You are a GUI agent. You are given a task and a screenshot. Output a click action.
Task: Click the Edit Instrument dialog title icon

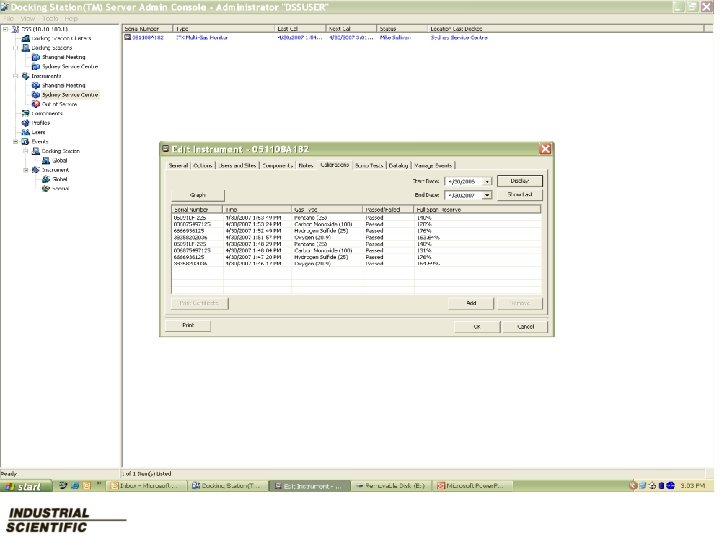coord(166,149)
